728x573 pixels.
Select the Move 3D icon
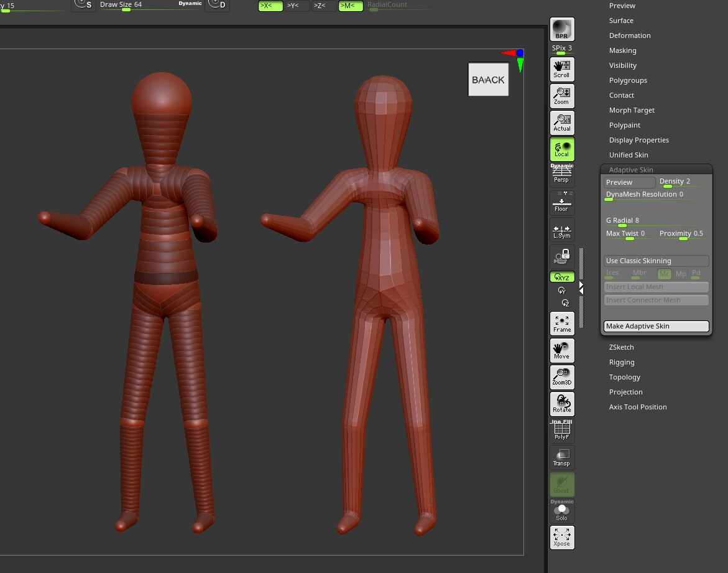[x=561, y=350]
